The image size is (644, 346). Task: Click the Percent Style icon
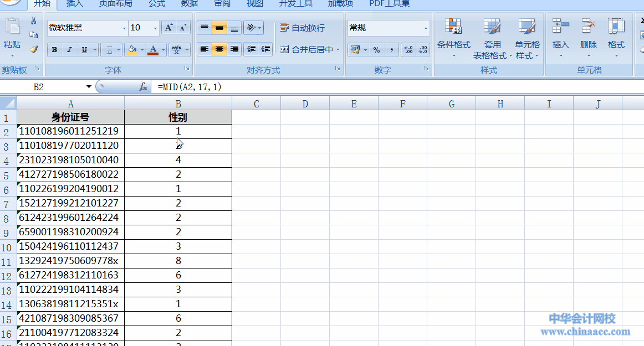pyautogui.click(x=377, y=50)
